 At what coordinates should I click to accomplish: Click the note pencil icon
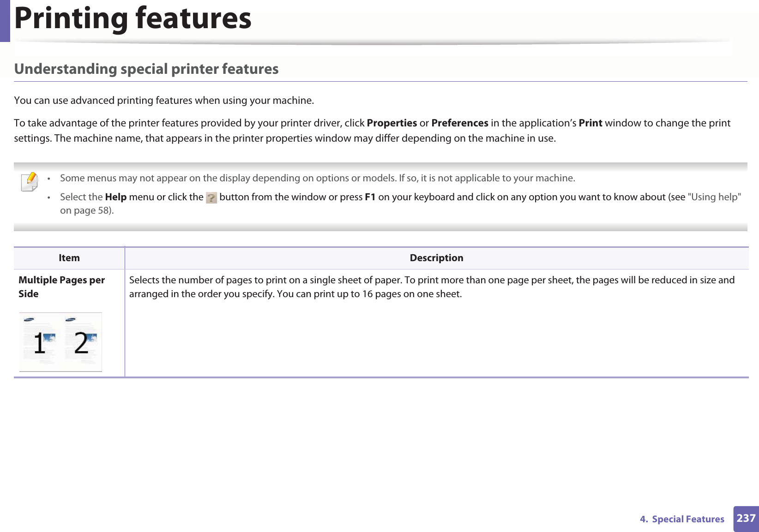pos(30,182)
